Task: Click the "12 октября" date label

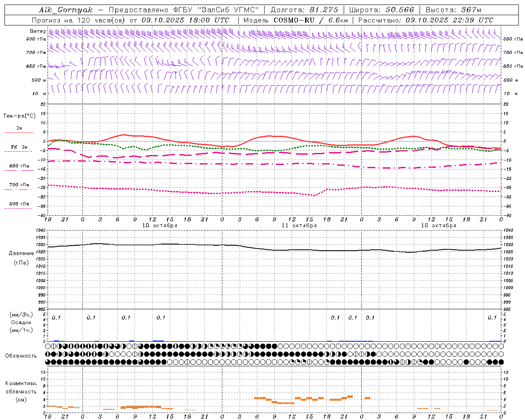Action: point(438,226)
